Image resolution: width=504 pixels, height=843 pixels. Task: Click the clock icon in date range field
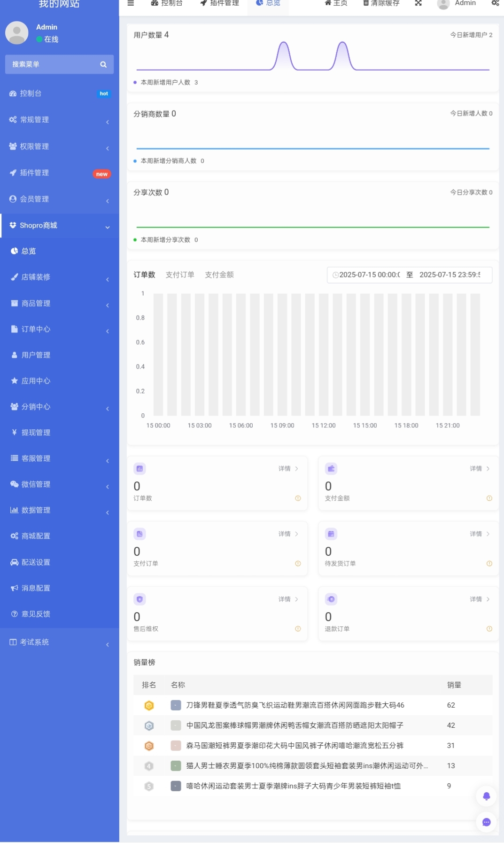pos(335,275)
